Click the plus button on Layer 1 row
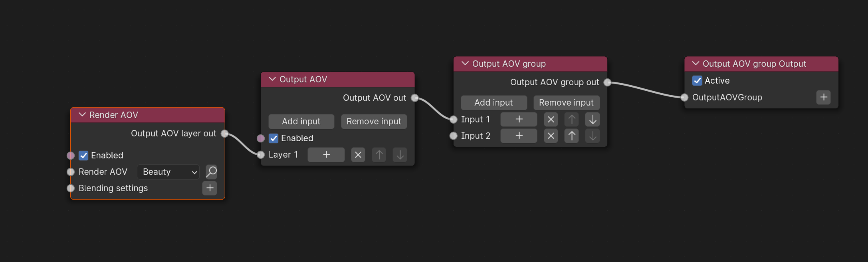The height and width of the screenshot is (262, 868). (326, 155)
